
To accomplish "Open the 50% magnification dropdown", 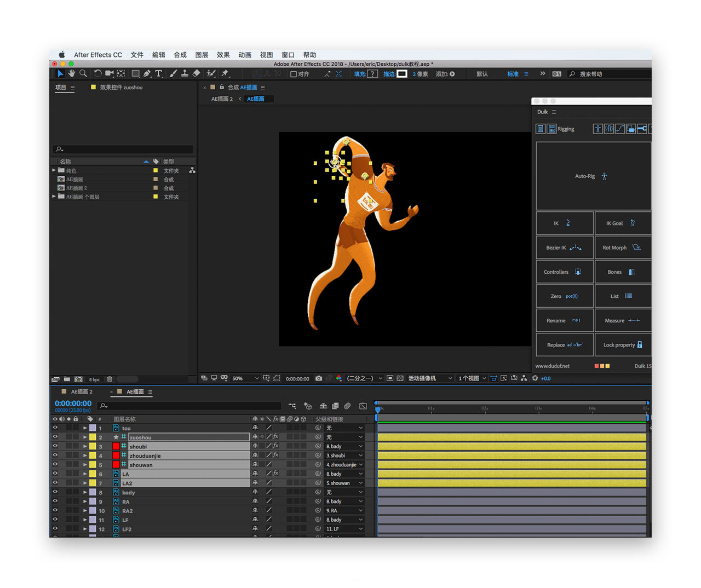I will [x=245, y=378].
